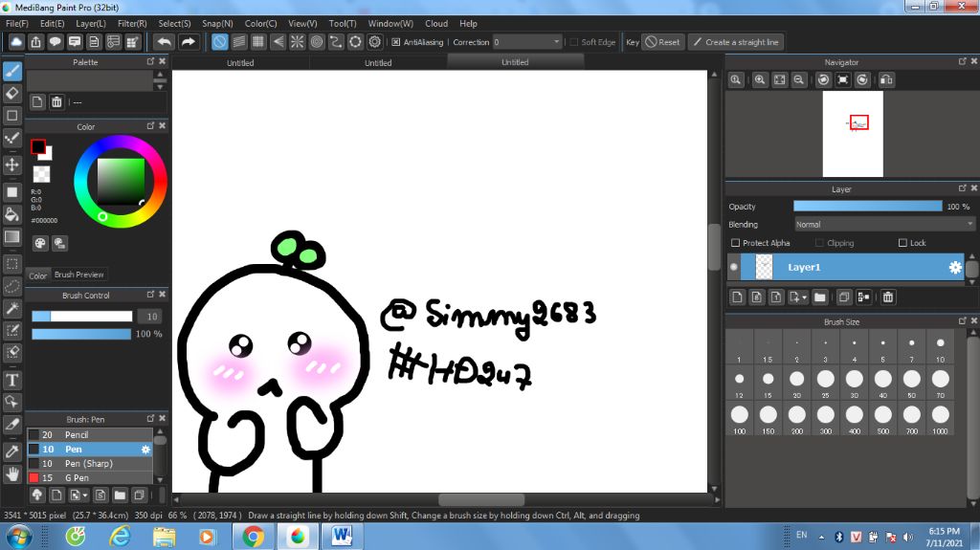Open Word from the taskbar
This screenshot has width=980, height=550.
pos(342,537)
